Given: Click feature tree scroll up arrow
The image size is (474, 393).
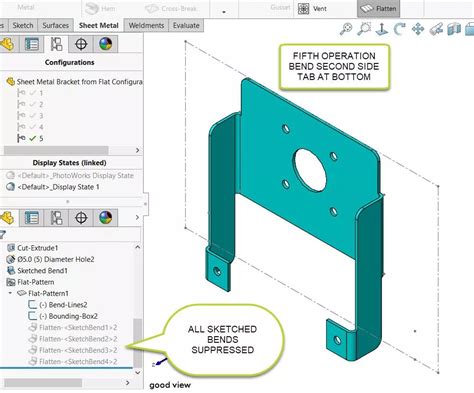Looking at the screenshot, I should click(137, 247).
